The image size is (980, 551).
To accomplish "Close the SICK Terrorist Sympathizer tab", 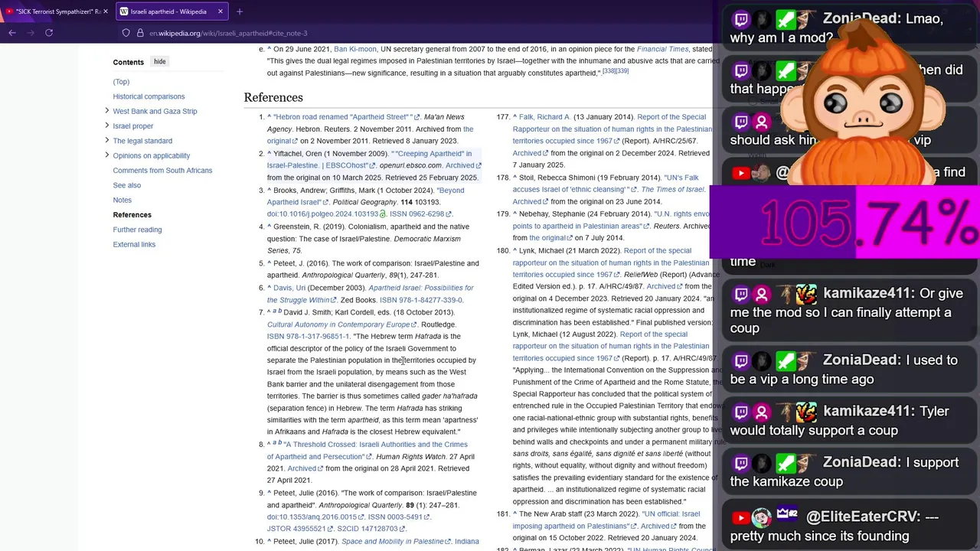I will pos(106,11).
